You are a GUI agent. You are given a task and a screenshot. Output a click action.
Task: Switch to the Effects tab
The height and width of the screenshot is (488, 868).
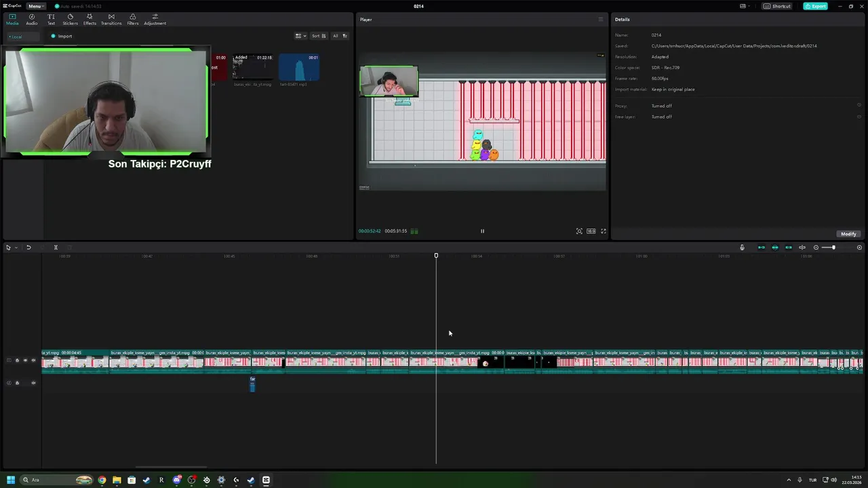(x=90, y=20)
